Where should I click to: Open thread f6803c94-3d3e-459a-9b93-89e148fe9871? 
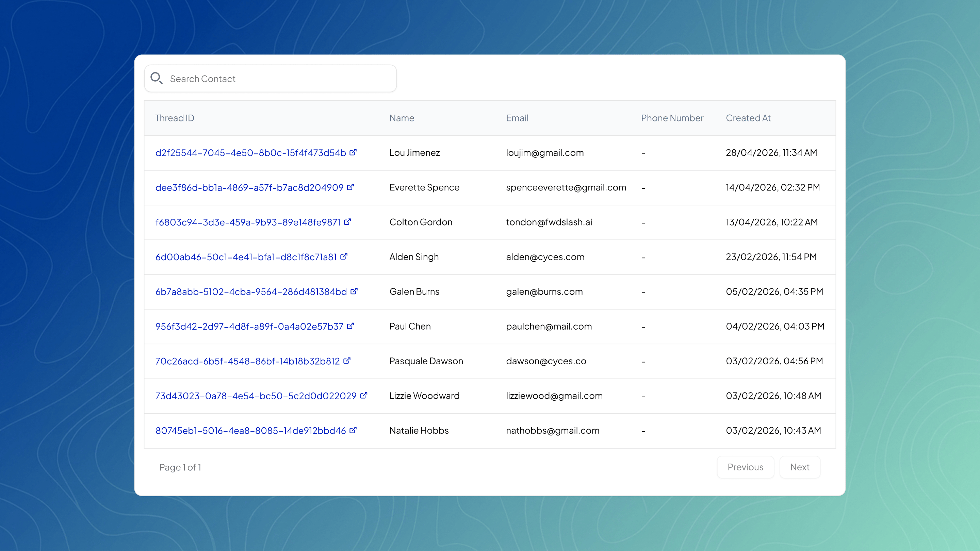coord(248,222)
